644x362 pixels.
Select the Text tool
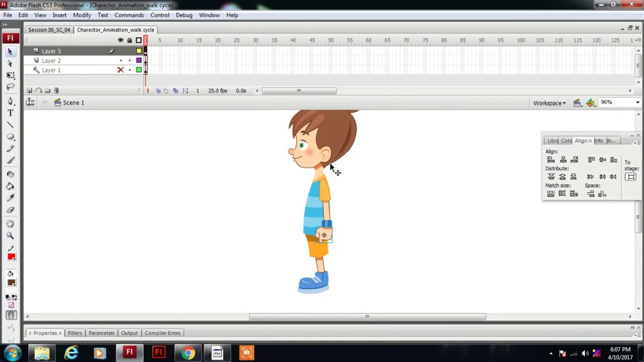click(10, 113)
